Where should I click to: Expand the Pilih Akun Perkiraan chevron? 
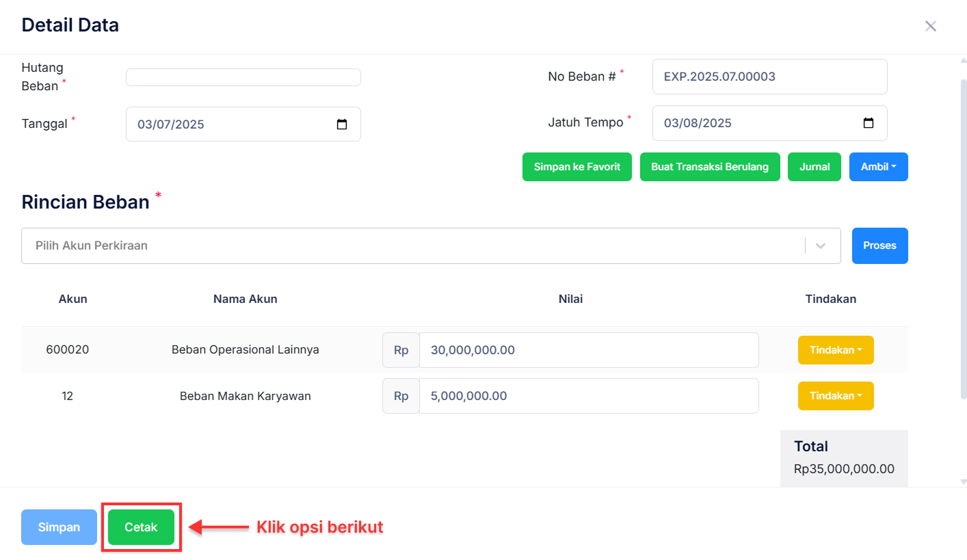tap(821, 245)
